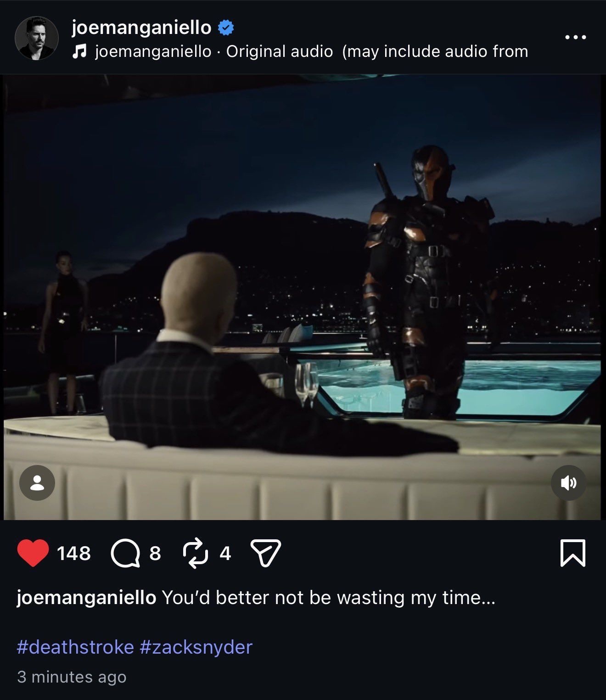Tap the music note audio icon

(x=79, y=51)
